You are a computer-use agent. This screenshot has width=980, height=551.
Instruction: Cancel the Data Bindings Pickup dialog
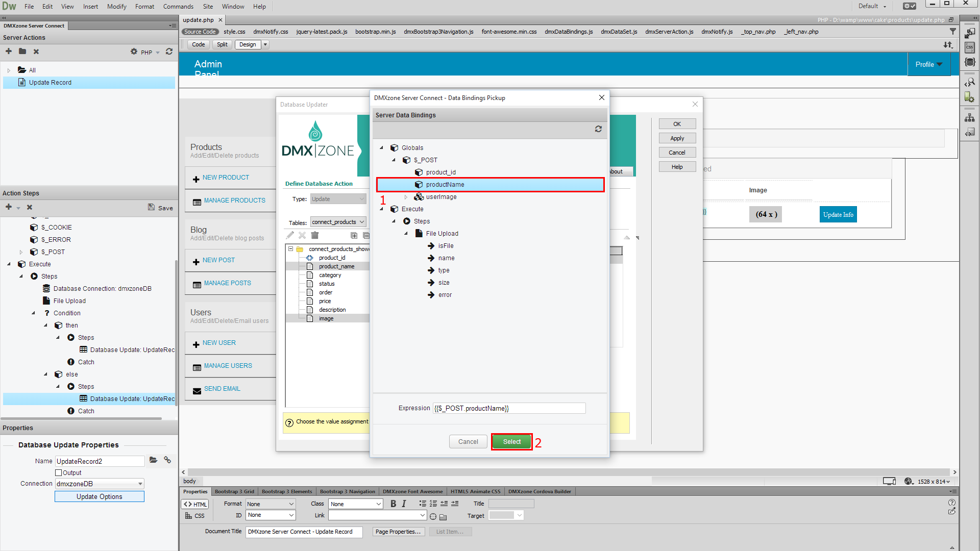468,442
